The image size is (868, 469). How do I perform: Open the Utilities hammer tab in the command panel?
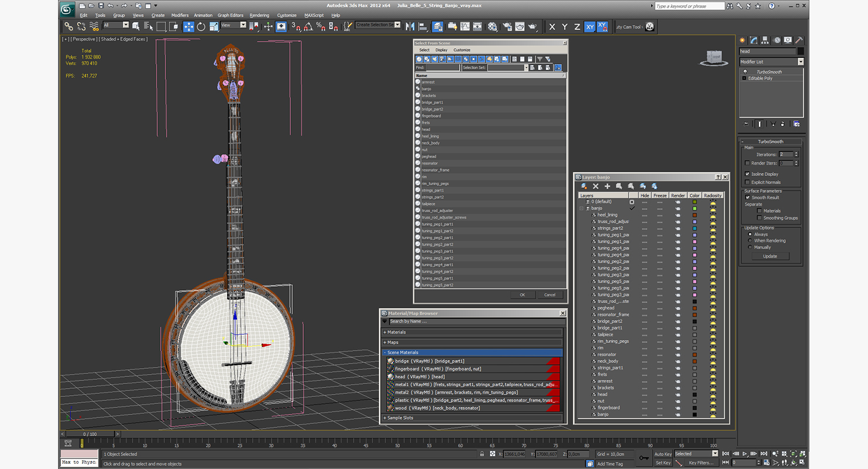(798, 40)
